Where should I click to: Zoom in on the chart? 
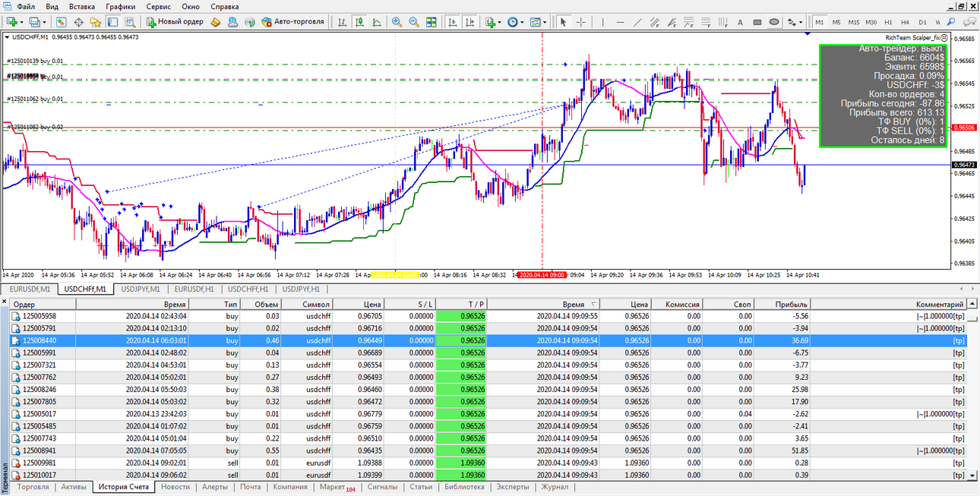click(397, 22)
